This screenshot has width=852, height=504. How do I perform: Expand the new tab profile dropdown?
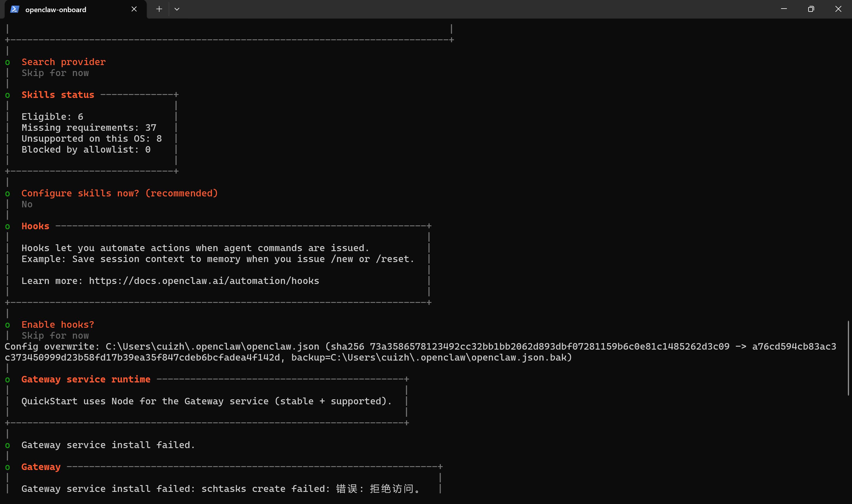point(177,9)
